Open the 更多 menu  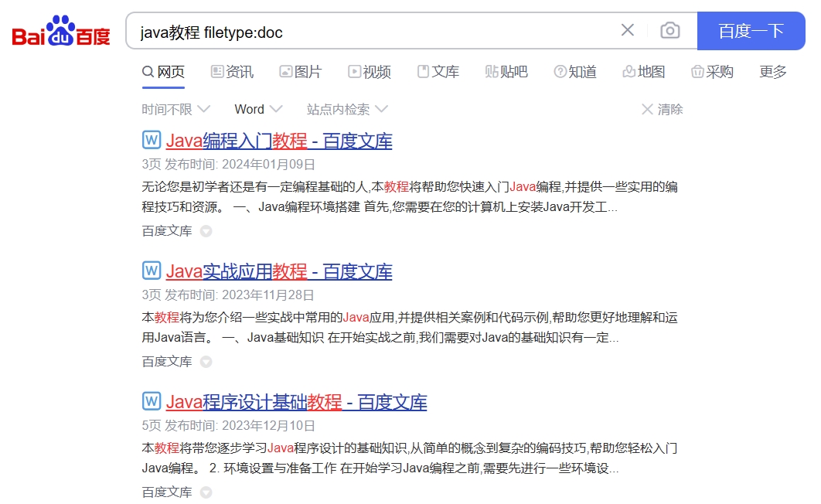pyautogui.click(x=772, y=71)
